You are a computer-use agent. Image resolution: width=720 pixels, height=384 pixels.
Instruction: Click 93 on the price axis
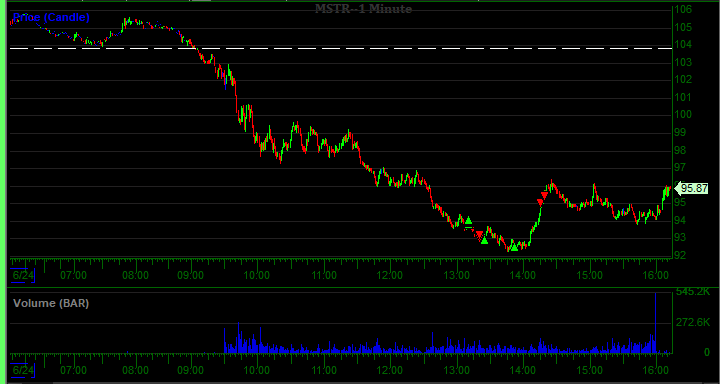(x=680, y=237)
